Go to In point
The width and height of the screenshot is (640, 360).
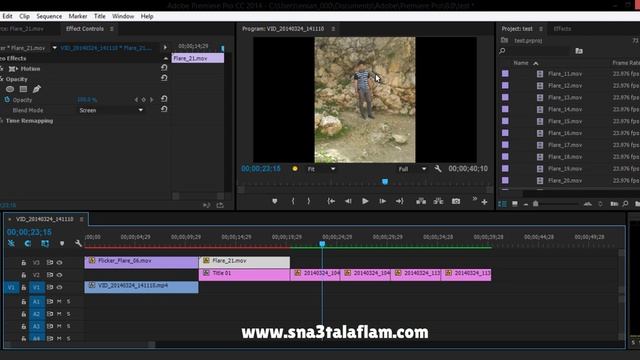coord(331,201)
